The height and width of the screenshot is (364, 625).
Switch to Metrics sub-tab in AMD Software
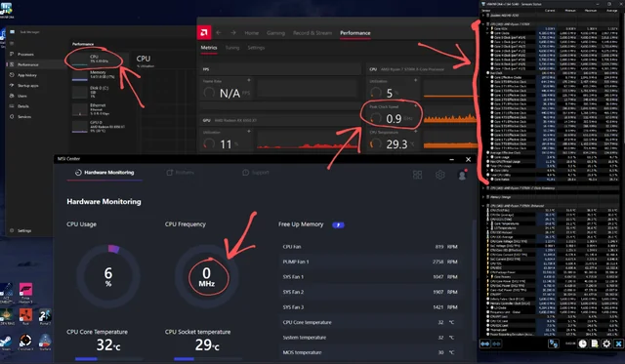[209, 48]
